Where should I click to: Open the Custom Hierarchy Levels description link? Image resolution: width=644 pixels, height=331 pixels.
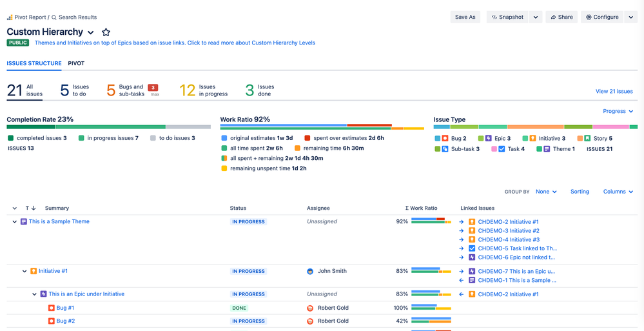click(175, 43)
